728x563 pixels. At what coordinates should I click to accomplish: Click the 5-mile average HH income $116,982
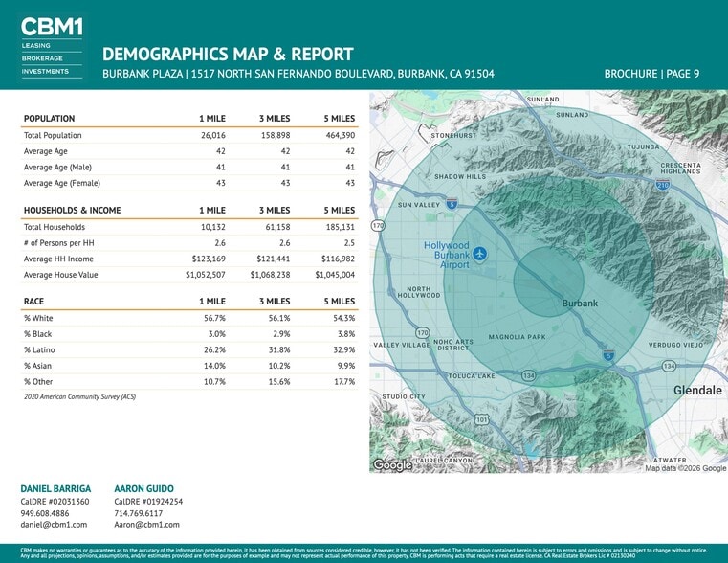[338, 259]
